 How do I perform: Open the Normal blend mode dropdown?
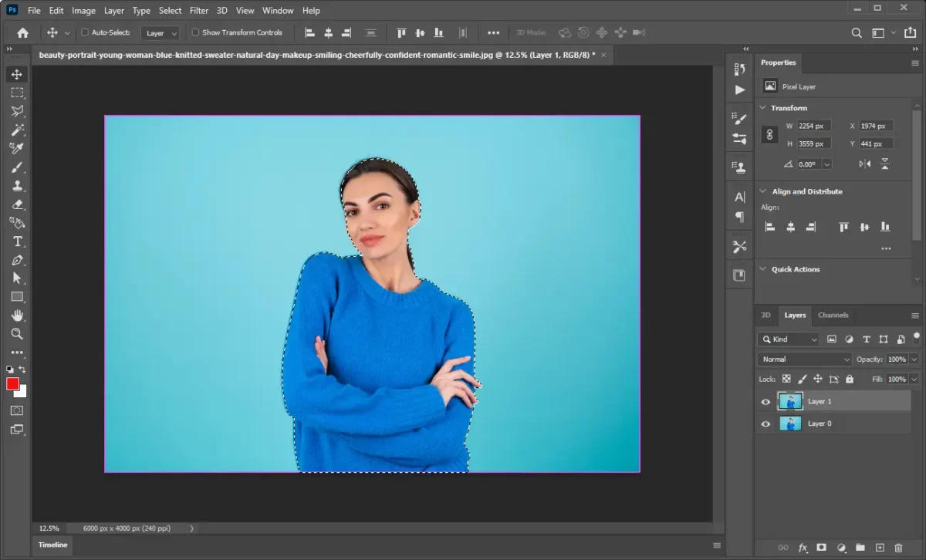point(804,359)
